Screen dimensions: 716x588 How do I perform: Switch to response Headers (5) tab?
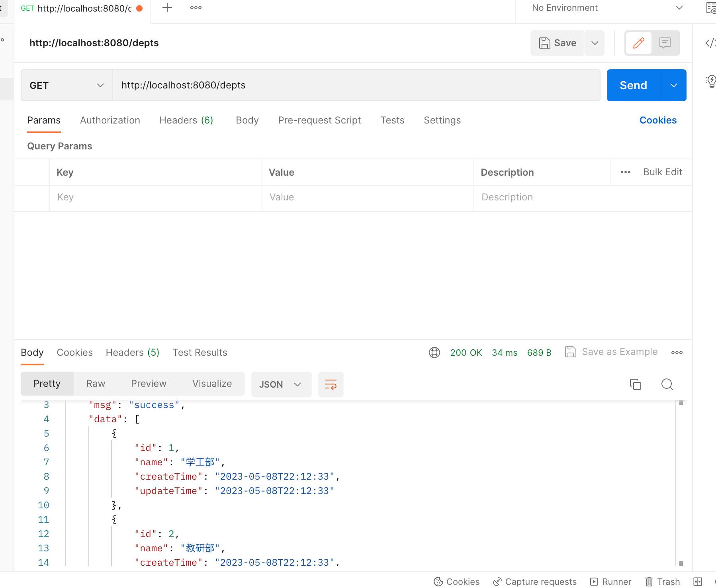(133, 353)
